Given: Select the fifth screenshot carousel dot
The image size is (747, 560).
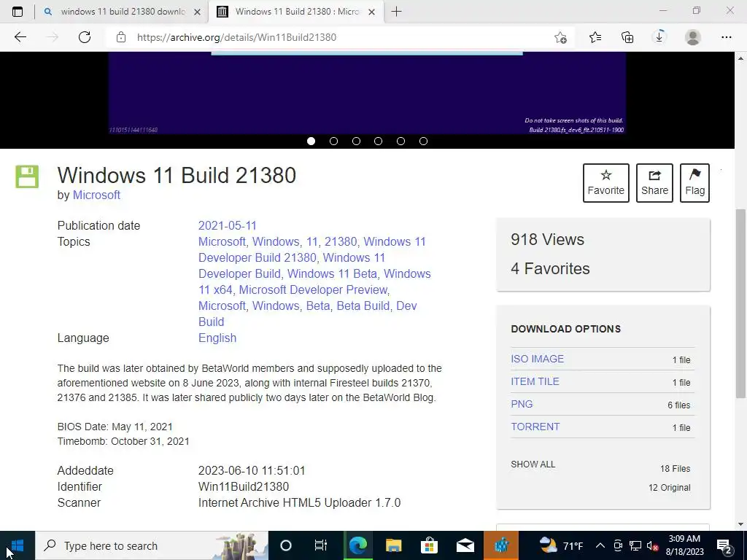Looking at the screenshot, I should pyautogui.click(x=400, y=141).
